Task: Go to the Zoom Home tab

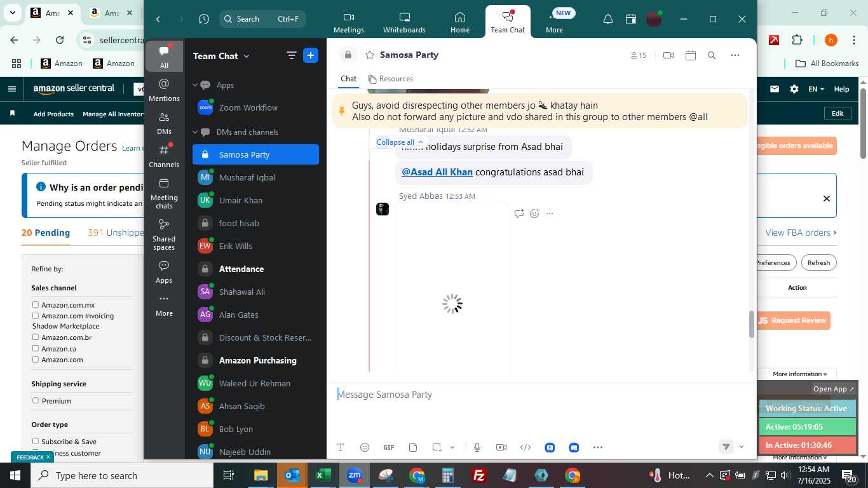Action: tap(460, 22)
